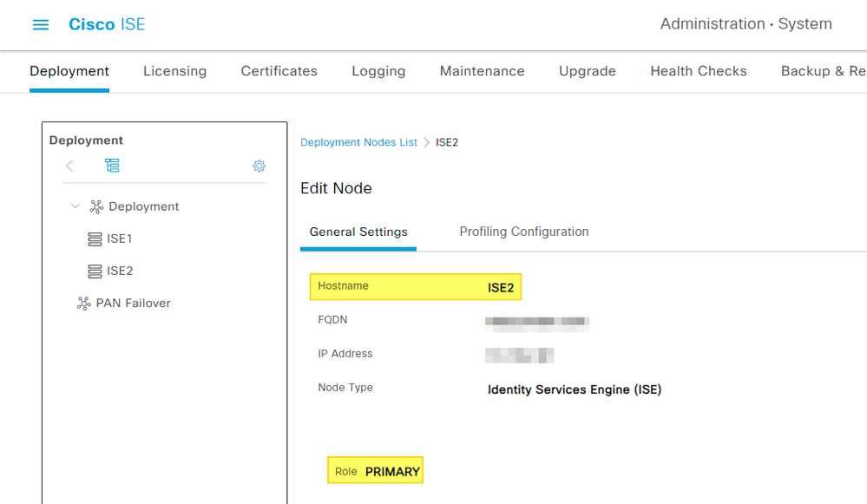
Task: Click the IP Address field label
Action: point(345,354)
